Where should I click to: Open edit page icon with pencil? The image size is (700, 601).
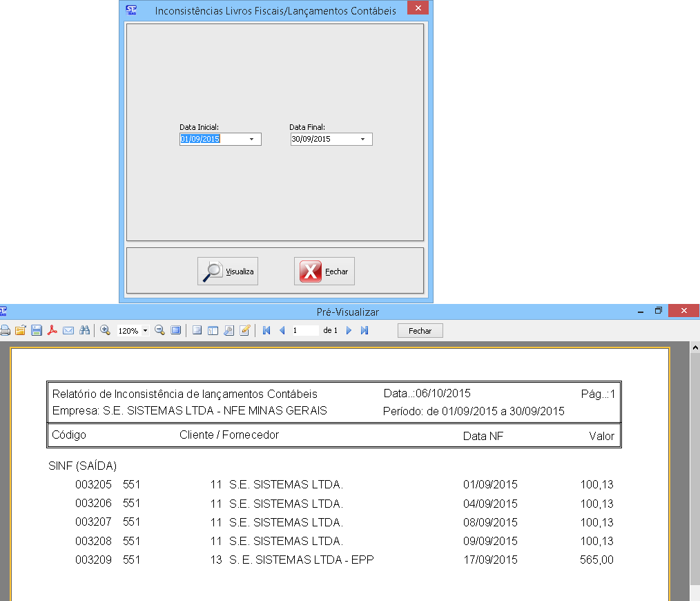tap(244, 331)
